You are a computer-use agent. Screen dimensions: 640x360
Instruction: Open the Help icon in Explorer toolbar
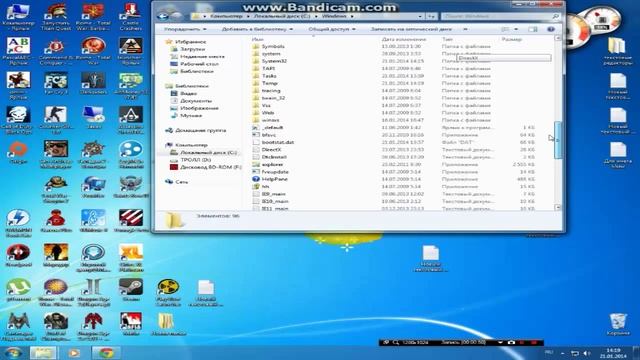coord(551,29)
